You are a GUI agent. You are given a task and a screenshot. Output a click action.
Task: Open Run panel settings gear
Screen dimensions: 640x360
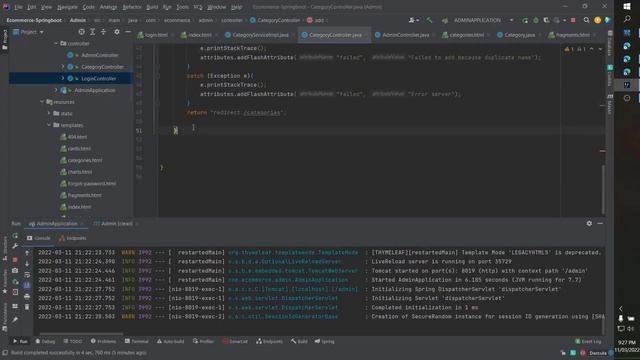[x=589, y=223]
